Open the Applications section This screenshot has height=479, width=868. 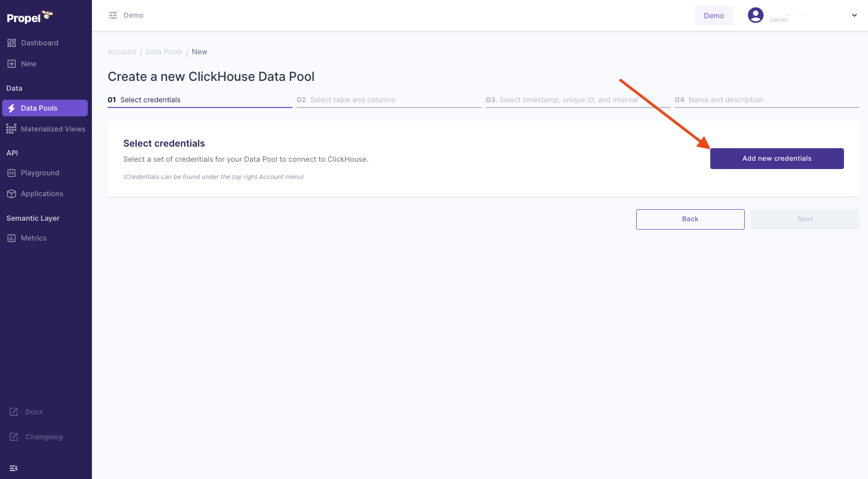(x=42, y=194)
